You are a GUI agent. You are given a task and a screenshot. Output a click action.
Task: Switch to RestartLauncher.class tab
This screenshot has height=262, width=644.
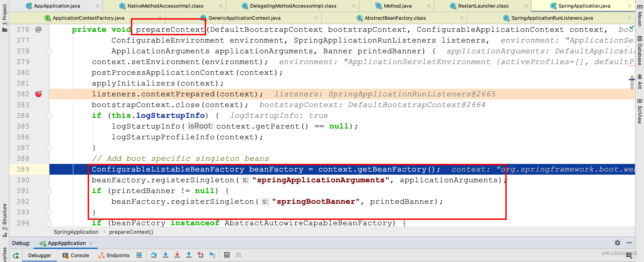point(483,6)
